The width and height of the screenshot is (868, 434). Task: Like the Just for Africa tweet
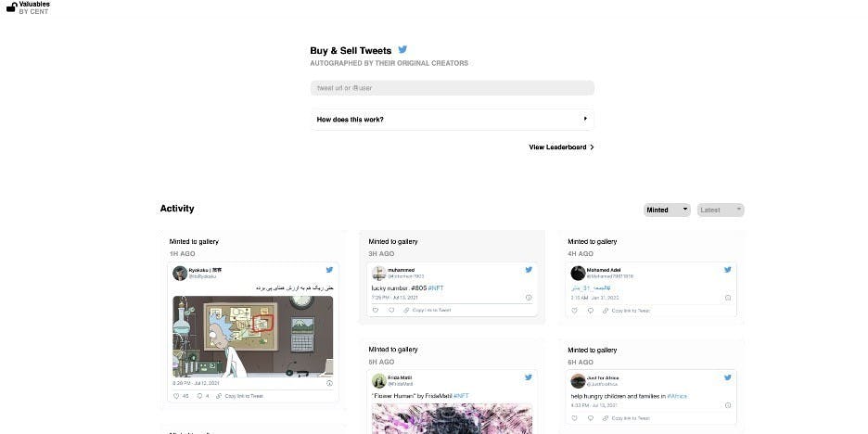click(575, 418)
